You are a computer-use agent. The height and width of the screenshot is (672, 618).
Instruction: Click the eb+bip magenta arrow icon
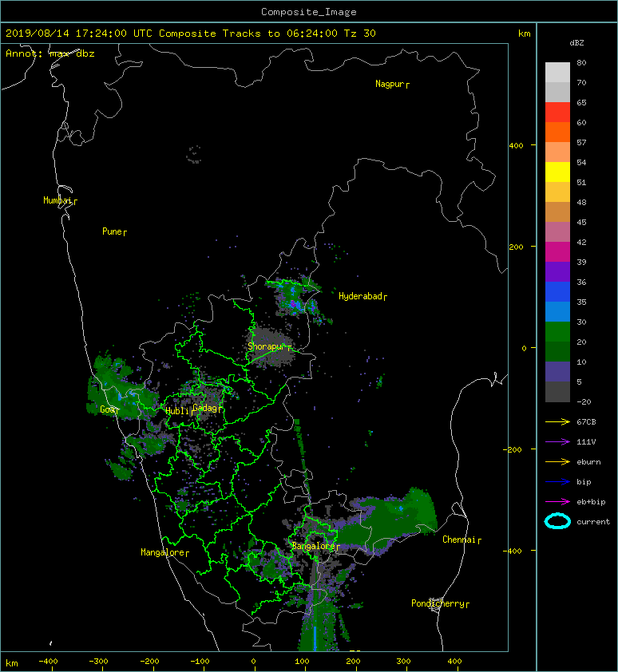[x=557, y=502]
